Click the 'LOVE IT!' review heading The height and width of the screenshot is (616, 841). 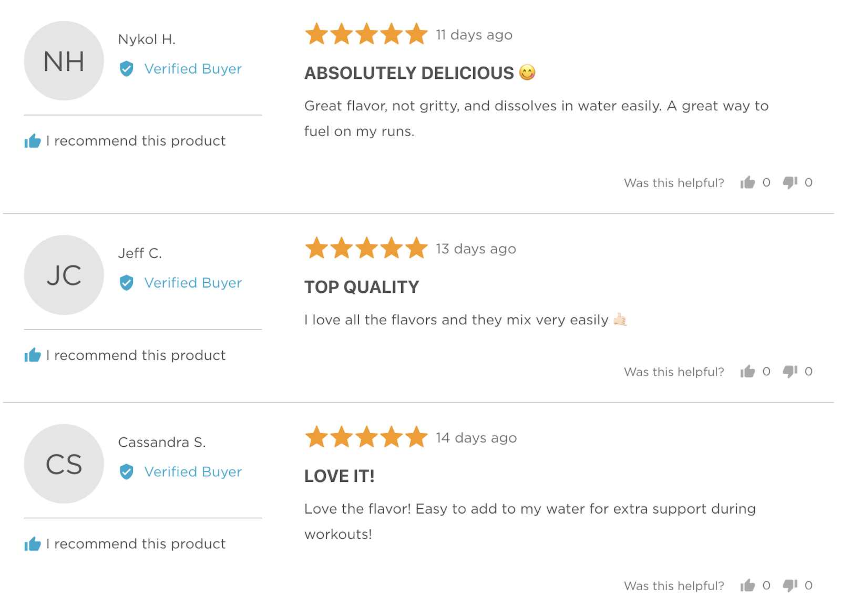coord(340,476)
